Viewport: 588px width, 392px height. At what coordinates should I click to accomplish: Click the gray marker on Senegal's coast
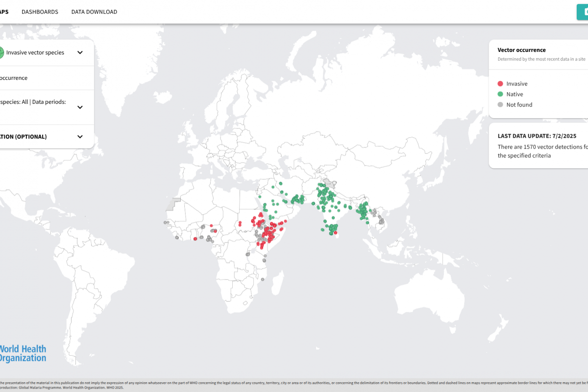(x=166, y=222)
